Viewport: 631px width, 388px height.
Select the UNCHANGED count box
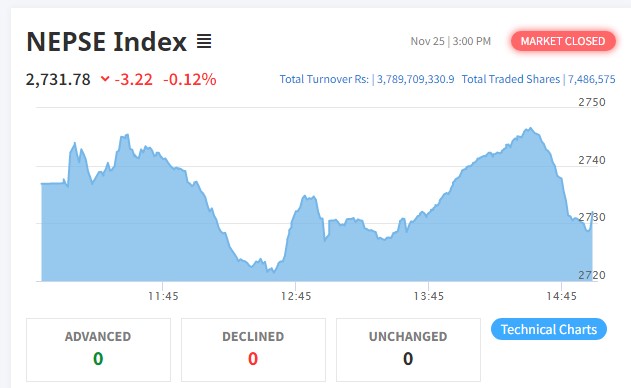(x=408, y=350)
